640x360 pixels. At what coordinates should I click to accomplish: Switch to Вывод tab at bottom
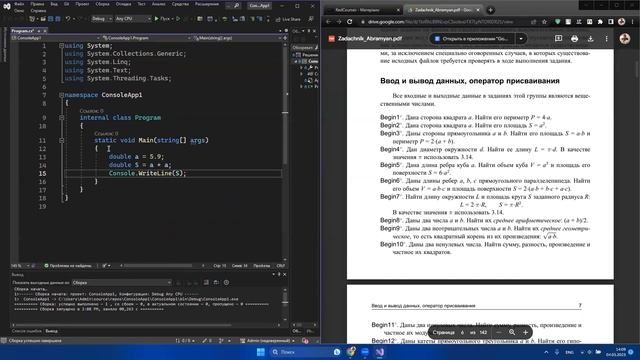[51, 331]
